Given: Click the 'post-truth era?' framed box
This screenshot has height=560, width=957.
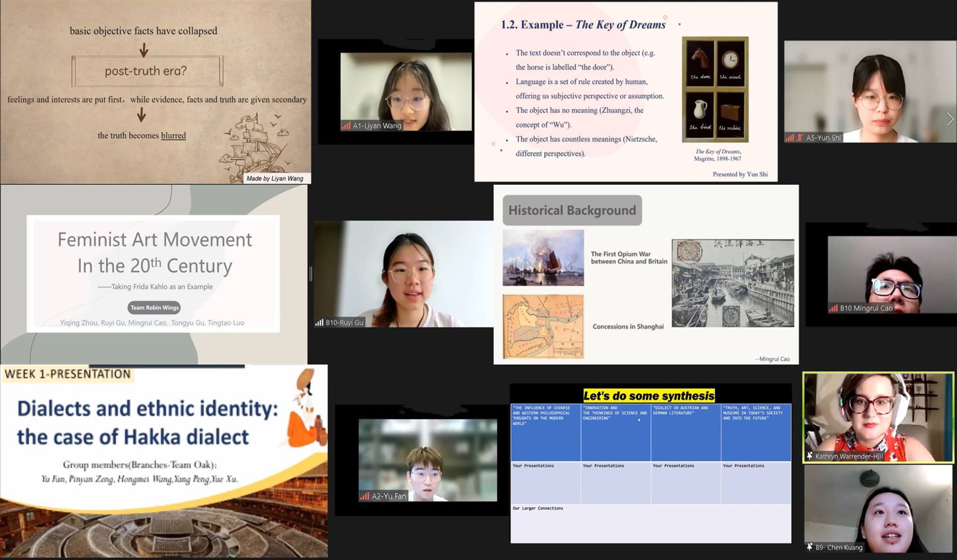Looking at the screenshot, I should (x=146, y=71).
